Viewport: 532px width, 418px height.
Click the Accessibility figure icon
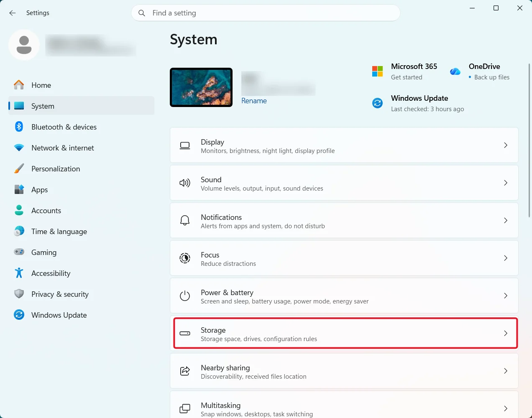19,273
